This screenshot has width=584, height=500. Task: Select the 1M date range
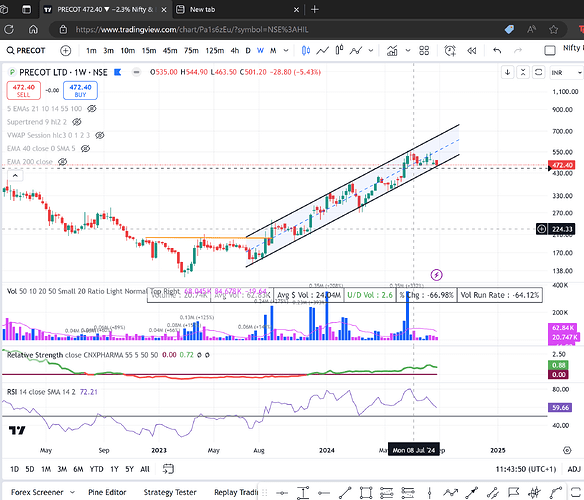[46, 469]
